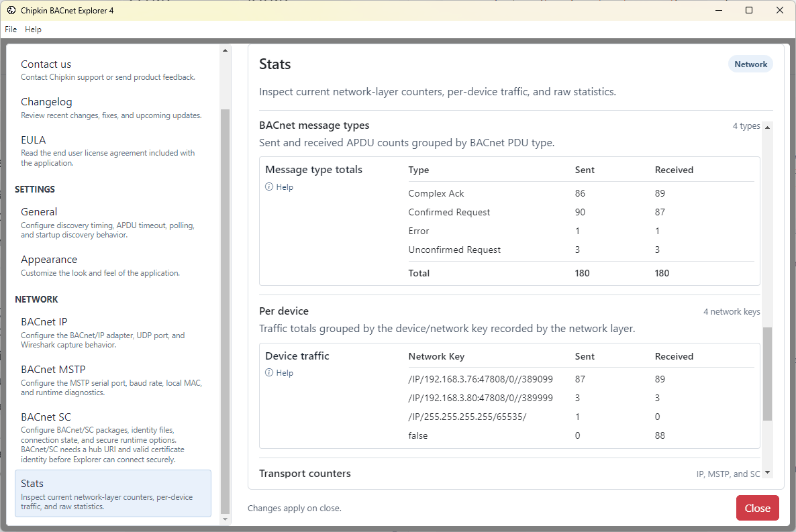
Task: Open BACnet MSTP network settings
Action: [x=113, y=380]
